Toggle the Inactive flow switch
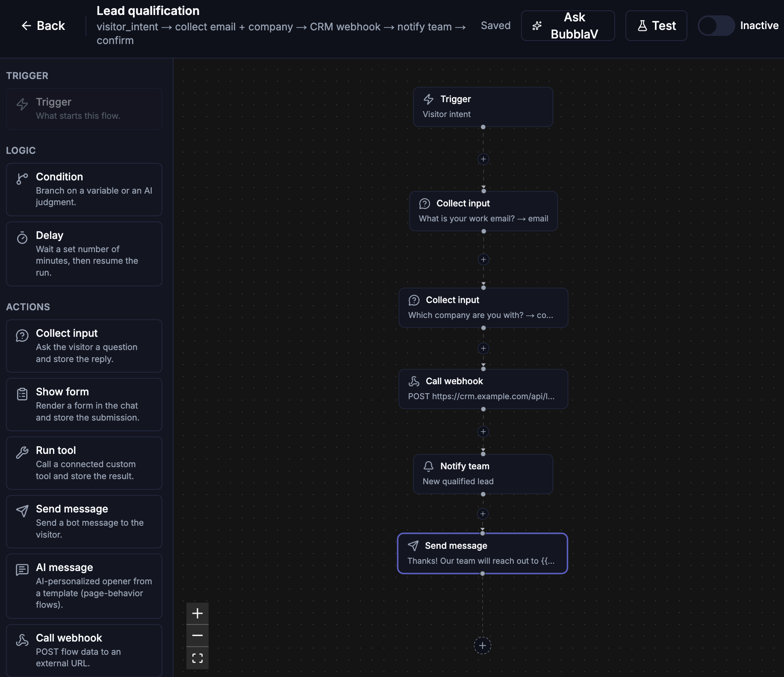Viewport: 784px width, 677px height. tap(716, 26)
